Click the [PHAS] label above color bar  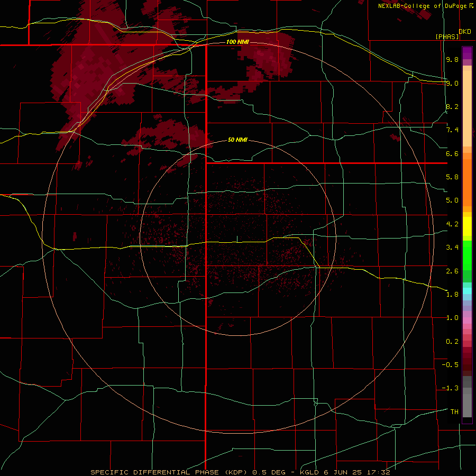pos(447,36)
